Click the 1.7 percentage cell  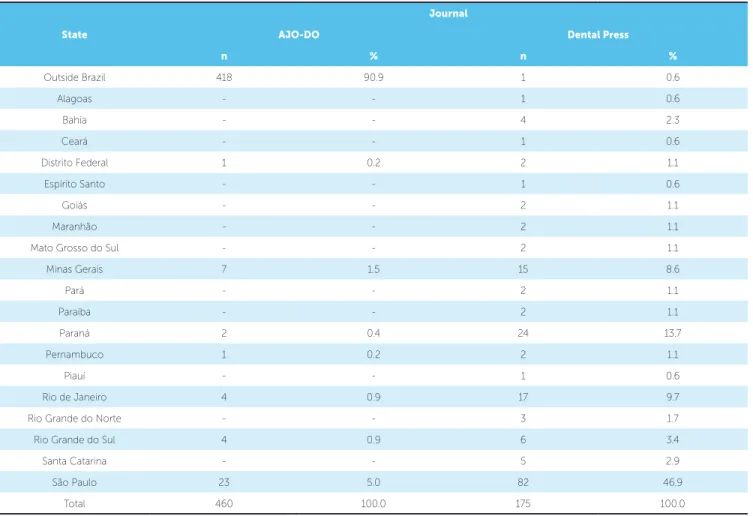click(x=673, y=418)
